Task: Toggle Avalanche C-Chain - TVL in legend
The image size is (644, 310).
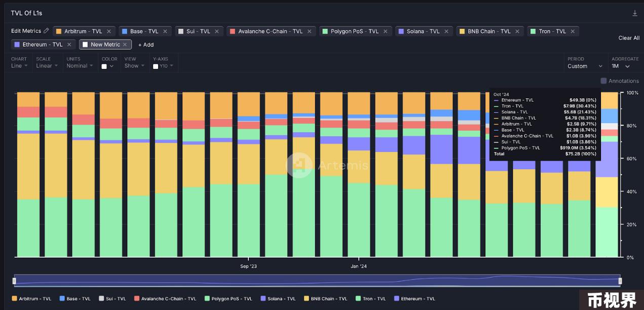Action: (x=165, y=299)
